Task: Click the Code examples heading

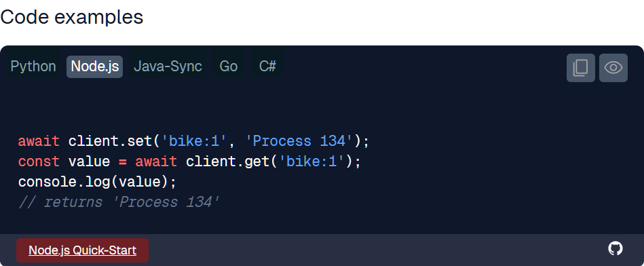Action: [72, 17]
